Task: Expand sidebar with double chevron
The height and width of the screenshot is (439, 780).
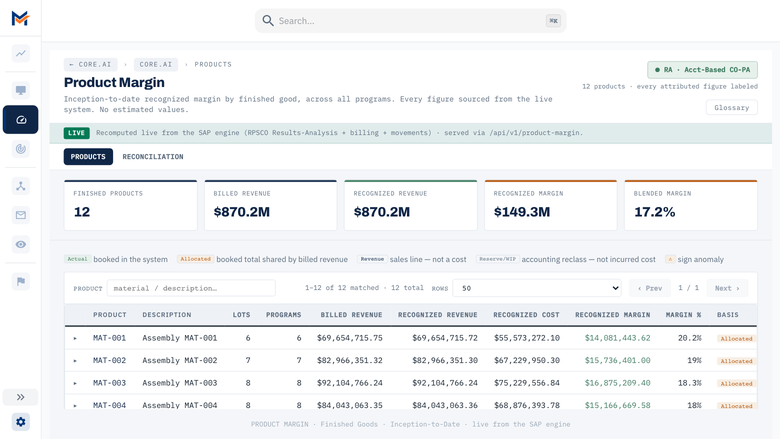Action: [20, 397]
